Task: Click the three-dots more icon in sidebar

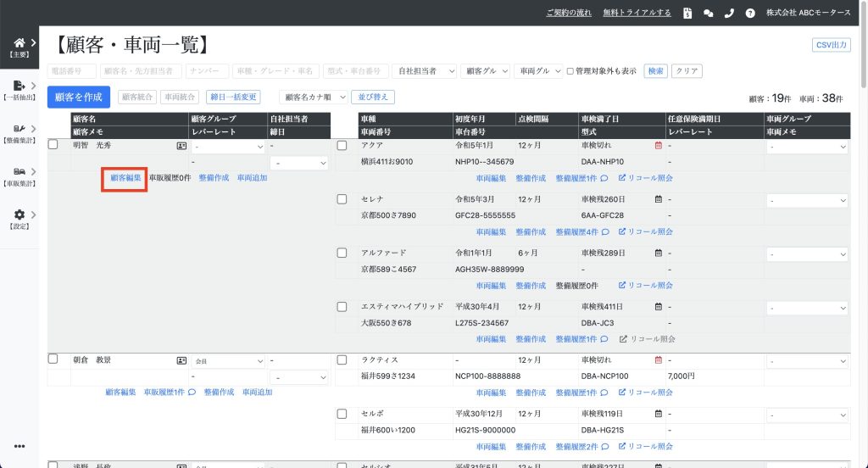Action: pyautogui.click(x=19, y=446)
